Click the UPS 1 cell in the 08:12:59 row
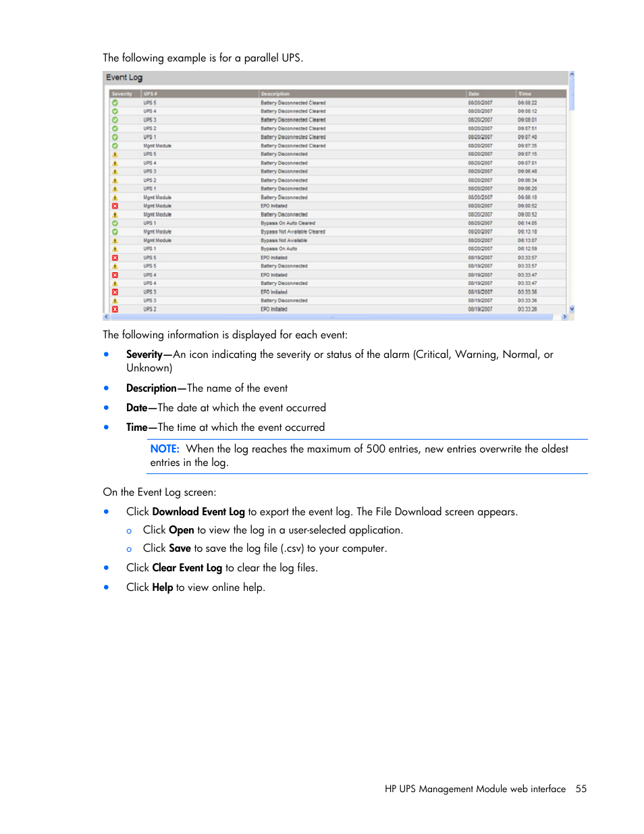Image resolution: width=644 pixels, height=834 pixels. coord(150,249)
